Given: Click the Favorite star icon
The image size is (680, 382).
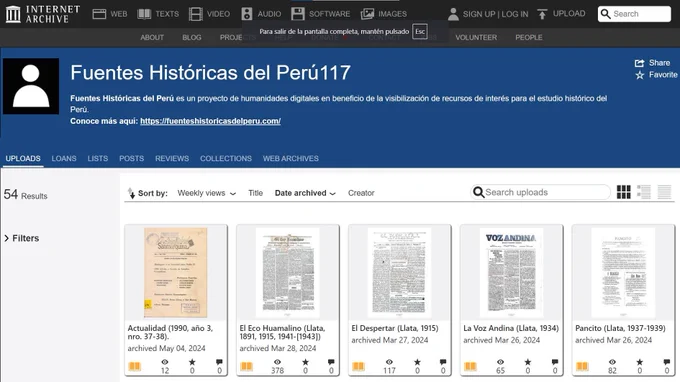Looking at the screenshot, I should (640, 75).
